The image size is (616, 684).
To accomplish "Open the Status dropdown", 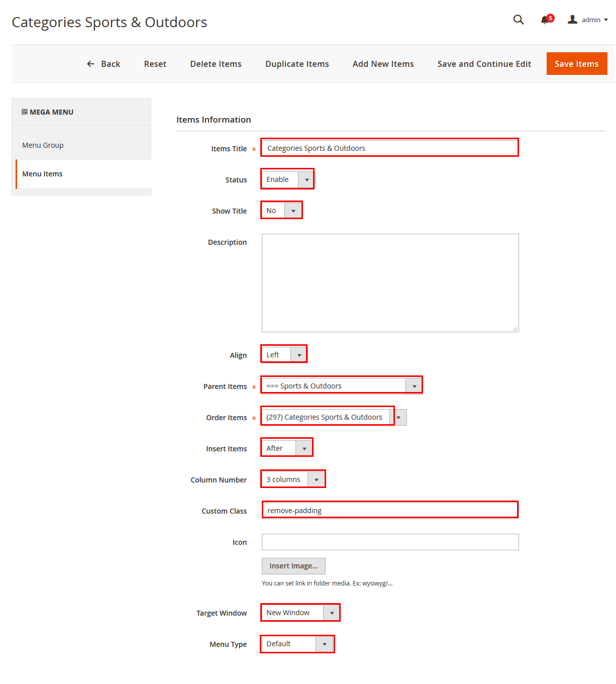I will (288, 179).
